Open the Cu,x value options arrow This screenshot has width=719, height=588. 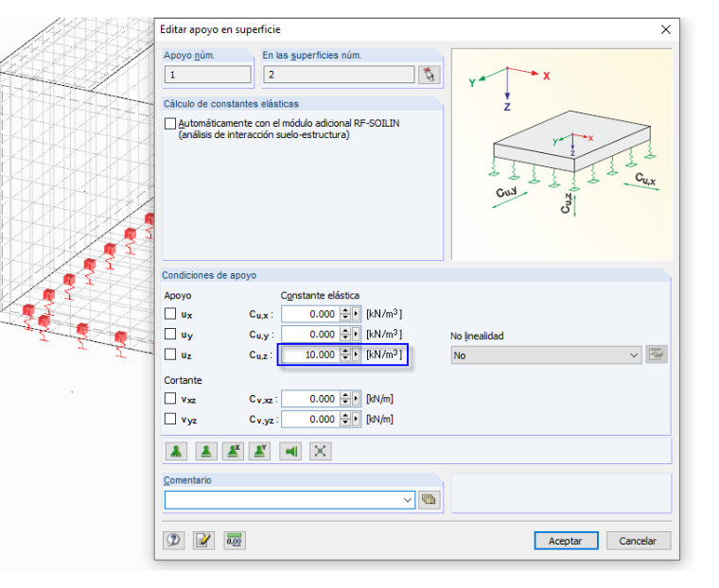[356, 314]
